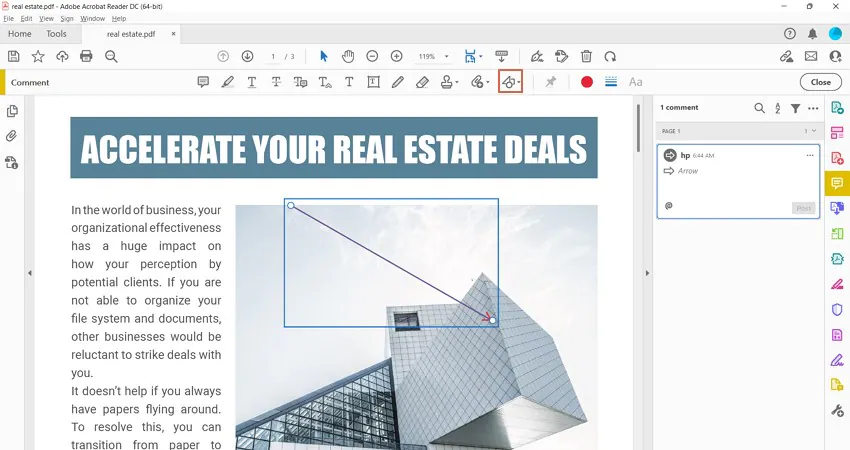Image resolution: width=850 pixels, height=450 pixels.
Task: Collapse the right comments pane
Action: click(x=647, y=273)
